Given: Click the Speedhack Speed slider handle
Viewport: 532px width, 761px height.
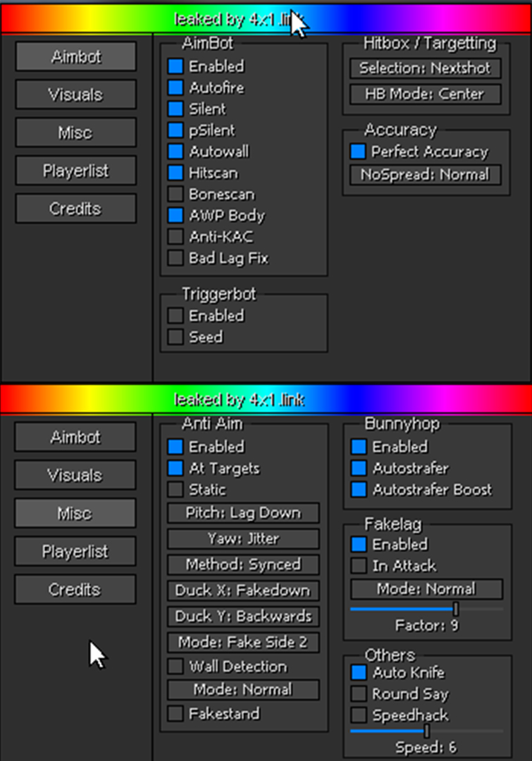Looking at the screenshot, I should 426,731.
